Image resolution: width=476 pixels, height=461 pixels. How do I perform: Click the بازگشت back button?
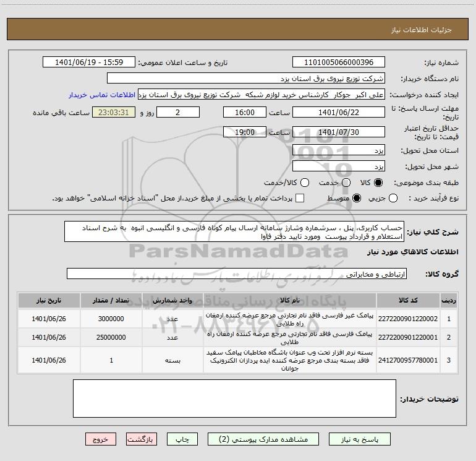click(142, 439)
